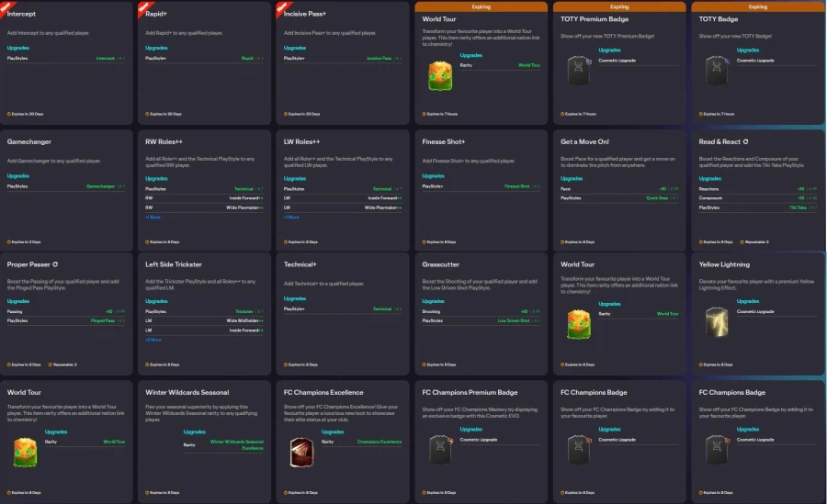Show '+2 More' upgrades on Left Side Trickster
Viewport: 827px width, 504px height.
tap(153, 340)
